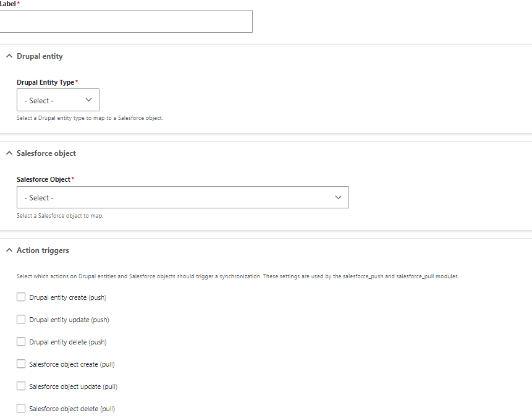532x418 pixels.
Task: Click the Salesforce Object field label
Action: 43,179
